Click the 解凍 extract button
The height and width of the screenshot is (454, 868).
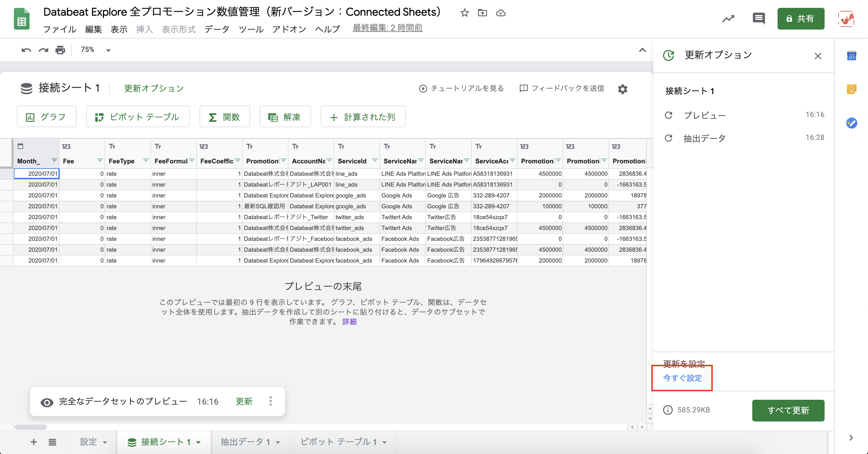pyautogui.click(x=285, y=117)
